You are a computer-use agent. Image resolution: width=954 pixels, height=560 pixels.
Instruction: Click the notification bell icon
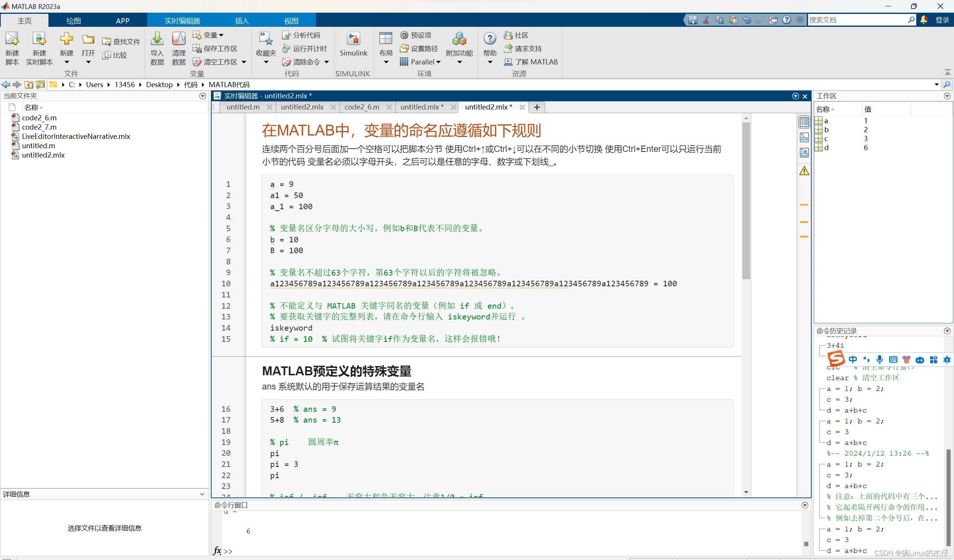(924, 20)
